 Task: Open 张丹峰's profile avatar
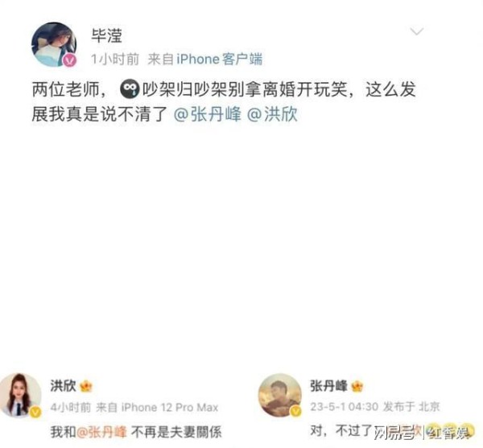point(280,395)
